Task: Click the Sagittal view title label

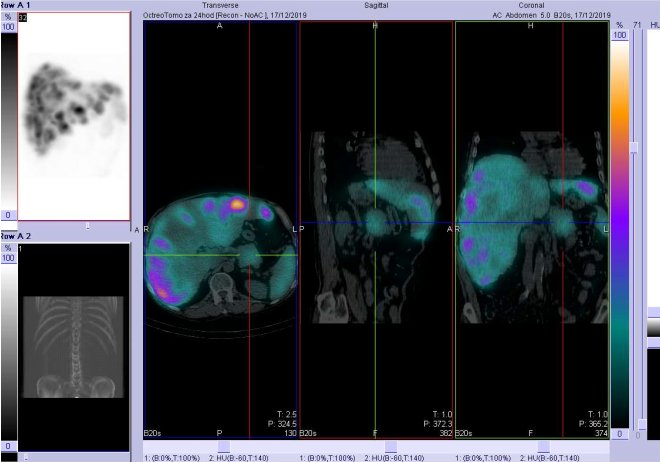Action: click(x=376, y=5)
